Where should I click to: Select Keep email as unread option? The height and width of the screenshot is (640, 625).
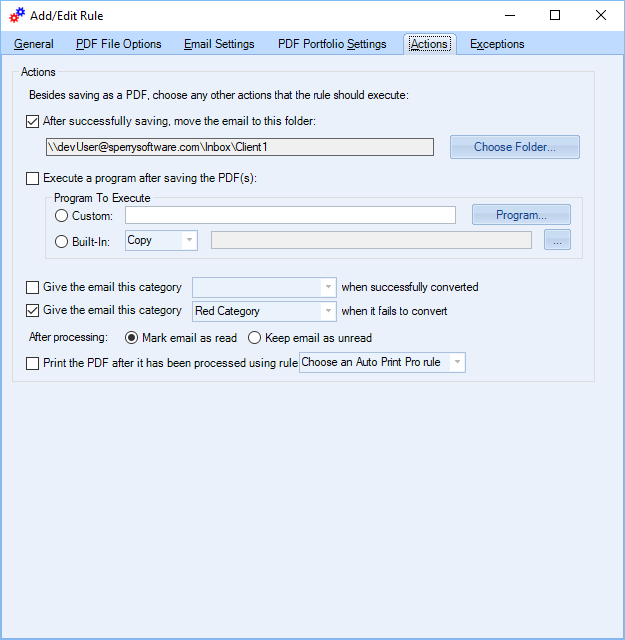[254, 338]
